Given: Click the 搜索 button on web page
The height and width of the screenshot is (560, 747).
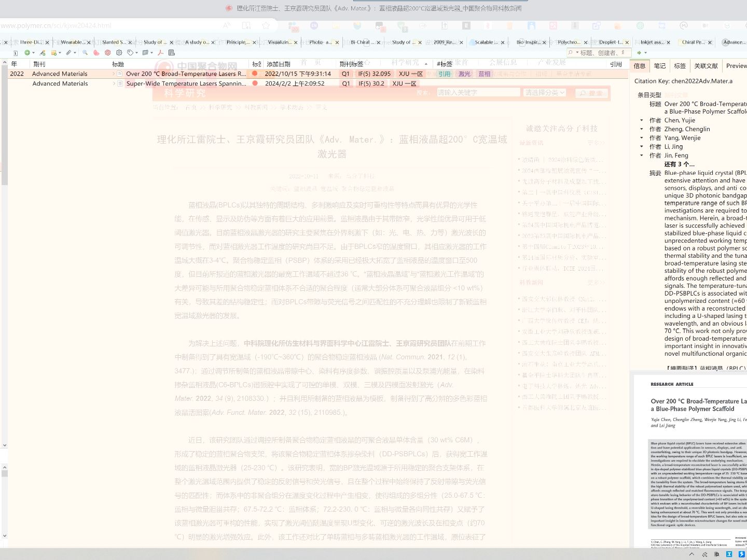Looking at the screenshot, I should (x=591, y=93).
